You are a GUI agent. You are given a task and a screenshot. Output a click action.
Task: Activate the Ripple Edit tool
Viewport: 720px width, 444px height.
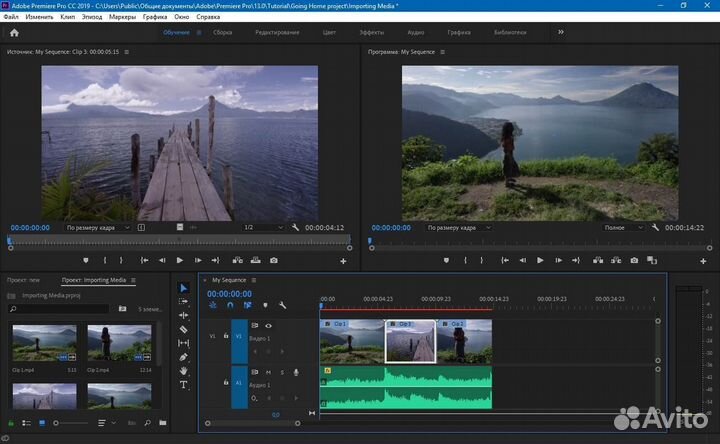[x=184, y=315]
